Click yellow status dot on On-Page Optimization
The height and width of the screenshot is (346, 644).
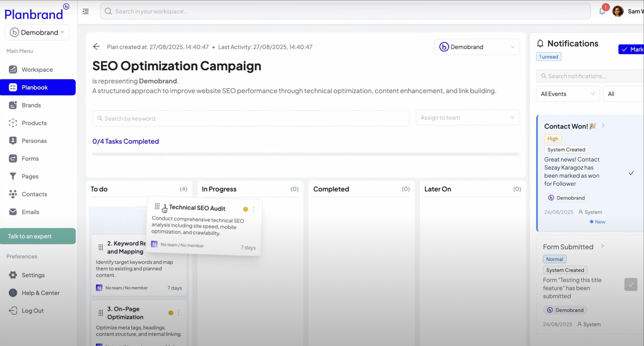pyautogui.click(x=171, y=313)
